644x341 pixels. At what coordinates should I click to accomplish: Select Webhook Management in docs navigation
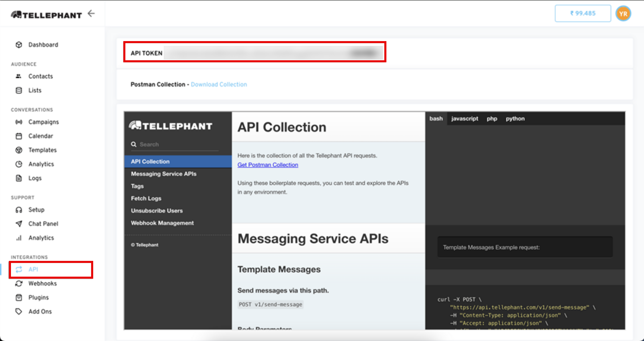pos(178,223)
